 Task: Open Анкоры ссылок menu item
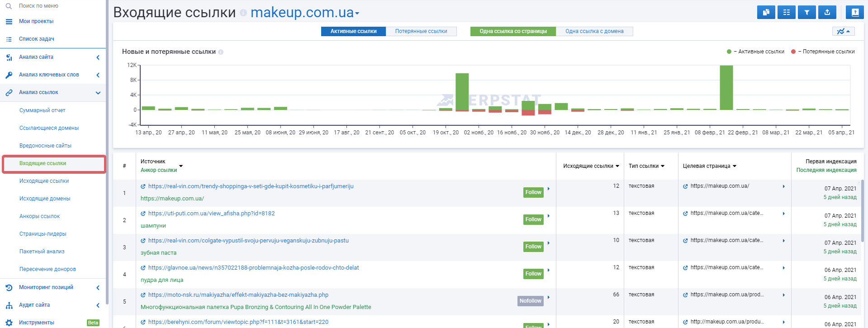(39, 216)
